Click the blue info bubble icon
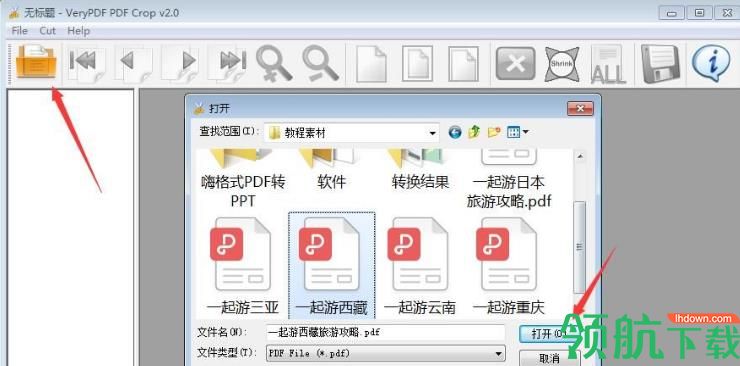This screenshot has height=366, width=740. coord(711,63)
